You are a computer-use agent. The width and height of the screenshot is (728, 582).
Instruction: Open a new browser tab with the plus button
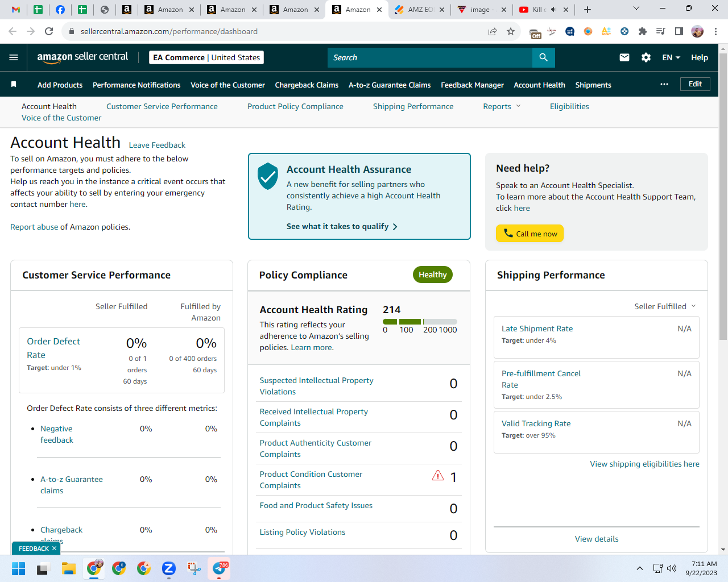[x=588, y=10]
